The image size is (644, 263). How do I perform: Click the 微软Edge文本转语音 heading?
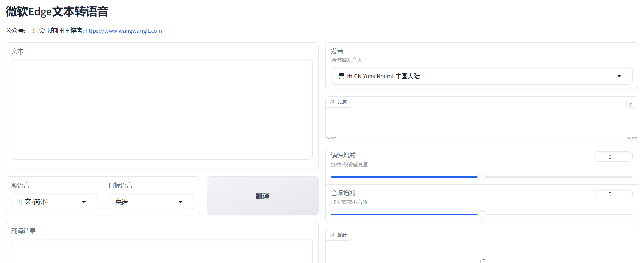pyautogui.click(x=57, y=11)
